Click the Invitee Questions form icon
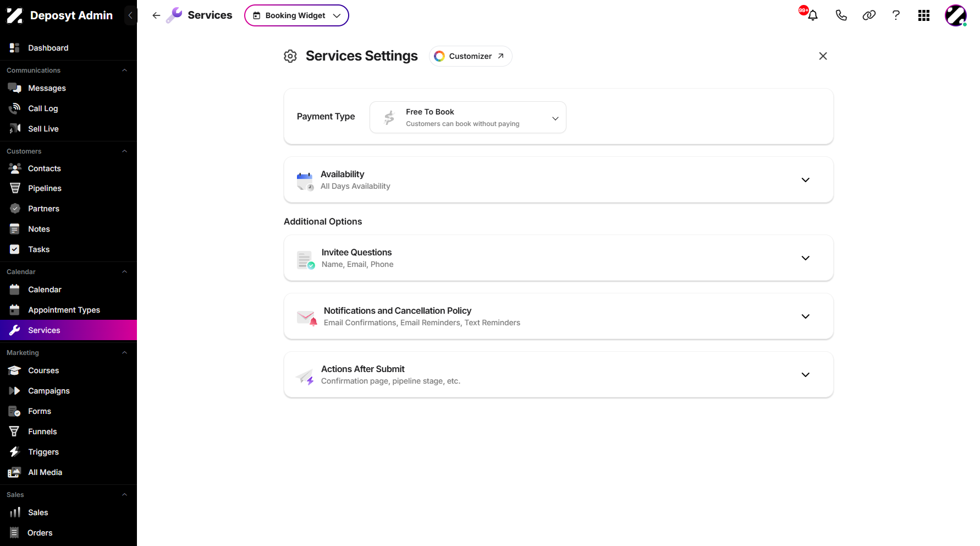Viewport: 980px width, 546px height. [x=306, y=259]
